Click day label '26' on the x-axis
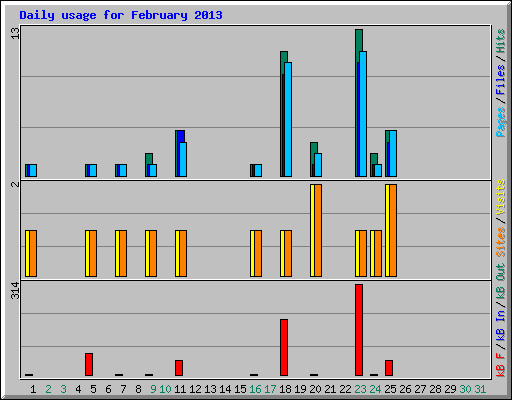The height and width of the screenshot is (400, 512). pos(405,389)
